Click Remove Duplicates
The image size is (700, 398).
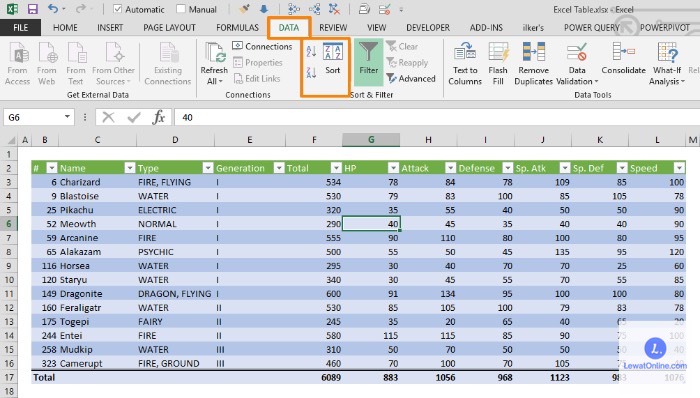pos(533,63)
